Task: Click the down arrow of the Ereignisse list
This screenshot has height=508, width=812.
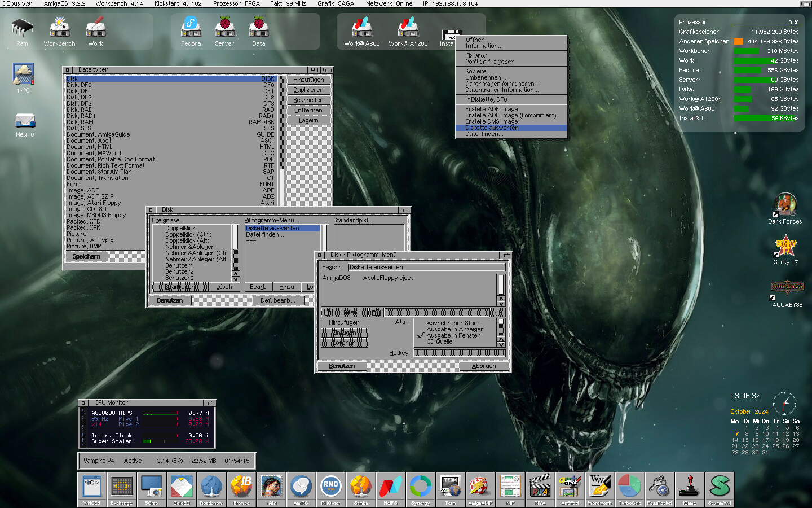Action: coord(236,279)
